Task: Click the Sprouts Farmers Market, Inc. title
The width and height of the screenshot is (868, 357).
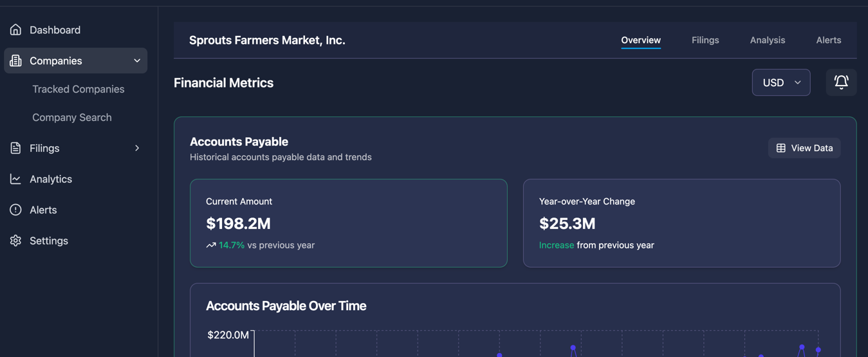Action: (267, 40)
